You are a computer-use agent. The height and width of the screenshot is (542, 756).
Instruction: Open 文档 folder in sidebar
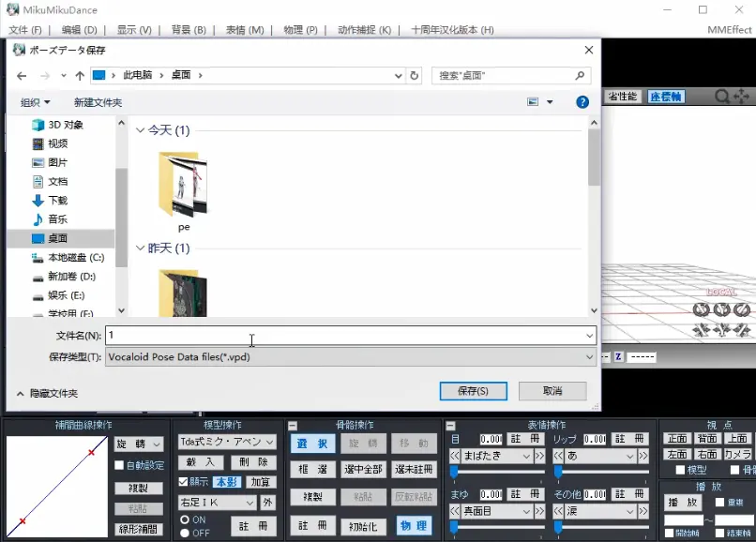pos(50,181)
